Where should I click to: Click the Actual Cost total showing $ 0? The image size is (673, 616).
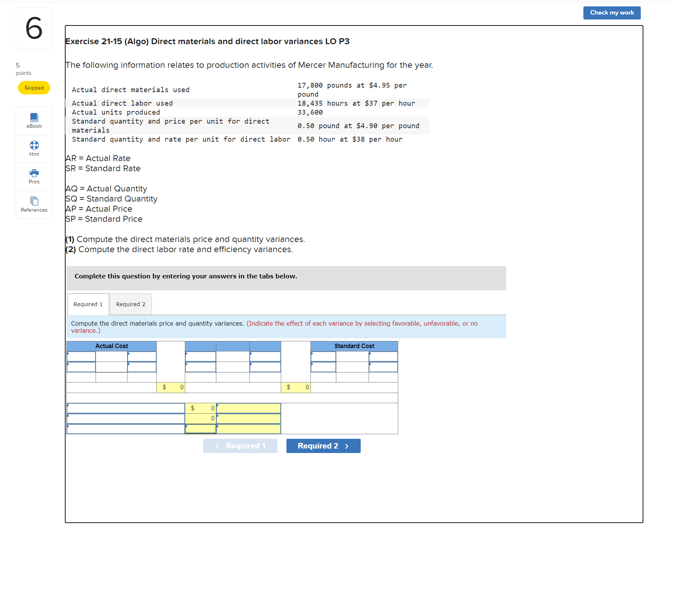click(x=171, y=387)
